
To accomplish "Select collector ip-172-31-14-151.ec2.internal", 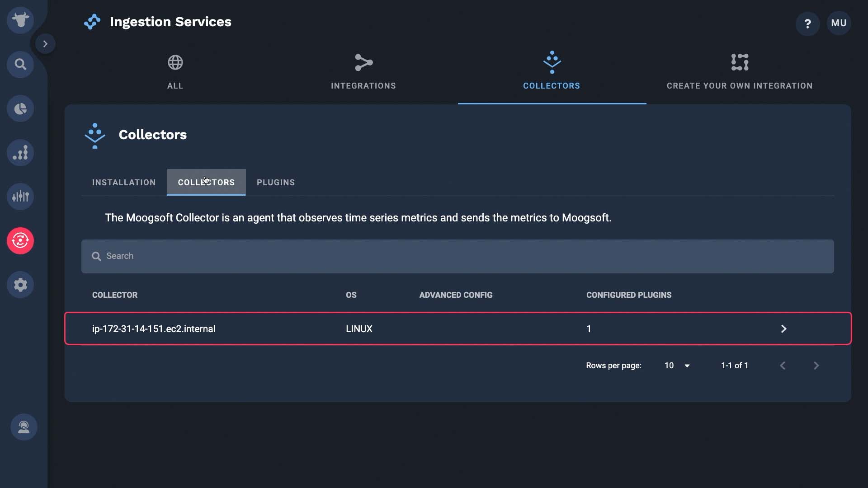I will tap(154, 329).
